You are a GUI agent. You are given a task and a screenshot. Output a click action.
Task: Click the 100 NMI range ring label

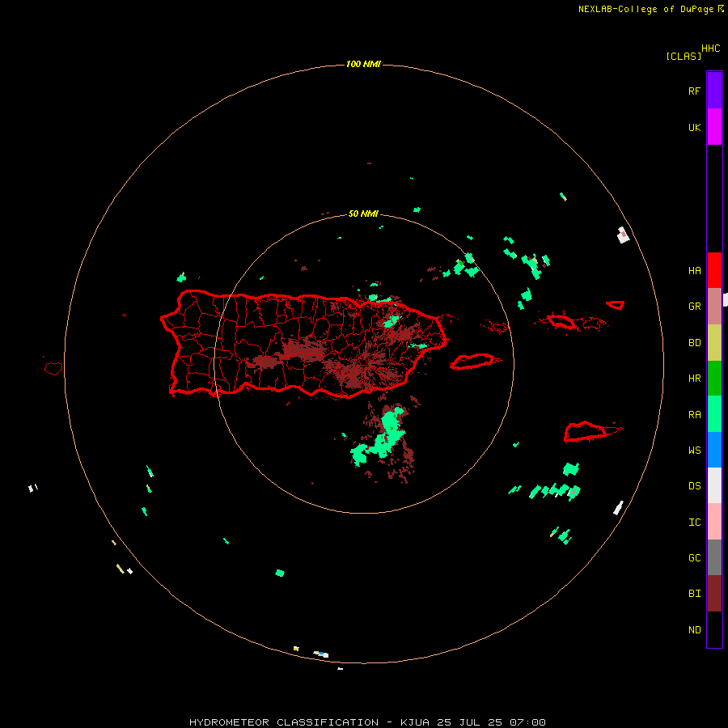pyautogui.click(x=363, y=64)
